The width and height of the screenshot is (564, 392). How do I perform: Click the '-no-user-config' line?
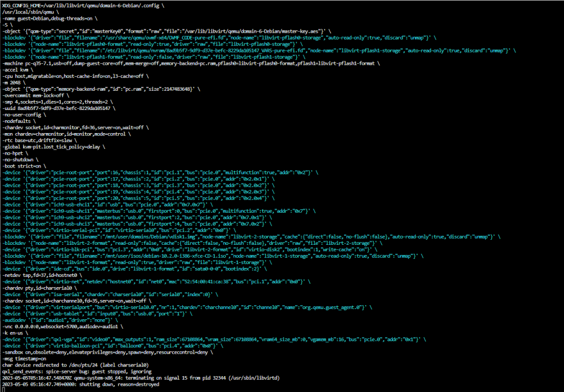click(24, 114)
